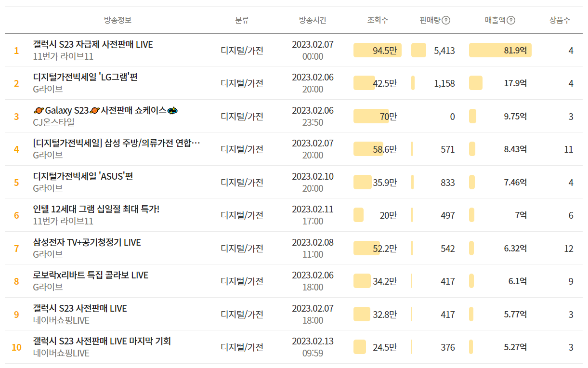The width and height of the screenshot is (588, 368).
Task: Open 디지털가전빅세일 'ASUS'편 broadcast
Action: [x=83, y=176]
